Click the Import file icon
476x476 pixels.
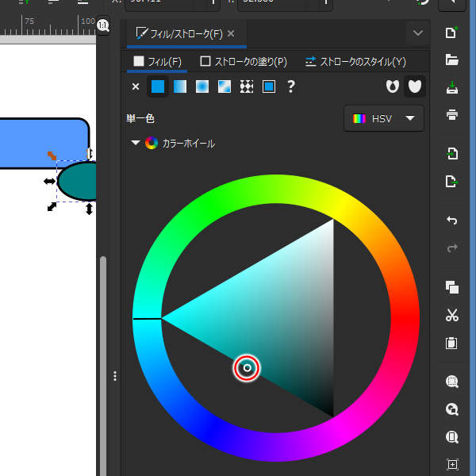(452, 154)
